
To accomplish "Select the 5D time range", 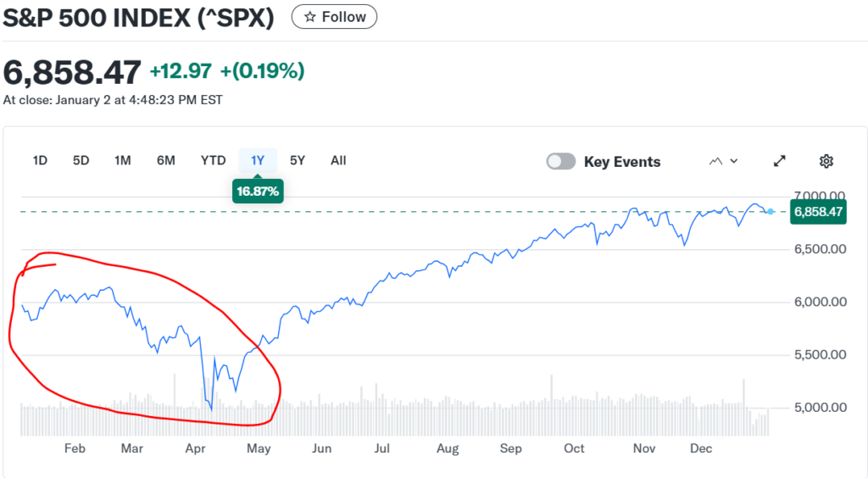I will [x=81, y=160].
